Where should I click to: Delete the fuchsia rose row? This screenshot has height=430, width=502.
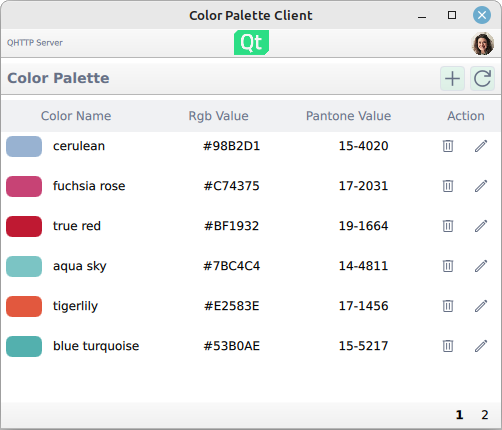click(x=448, y=186)
